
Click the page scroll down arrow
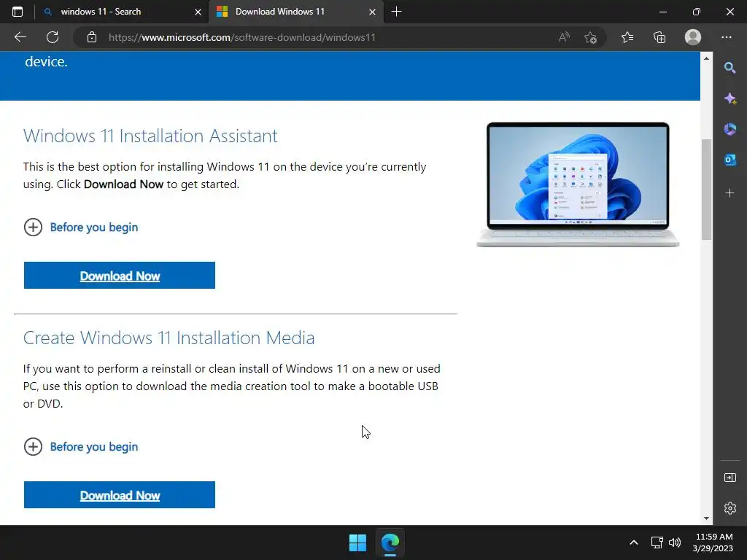[x=706, y=518]
